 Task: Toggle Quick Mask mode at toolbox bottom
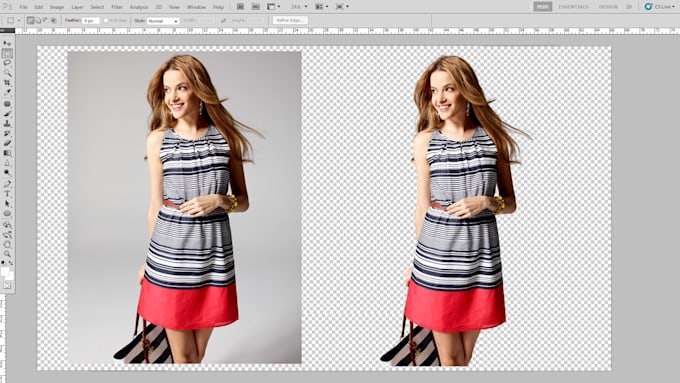point(7,285)
